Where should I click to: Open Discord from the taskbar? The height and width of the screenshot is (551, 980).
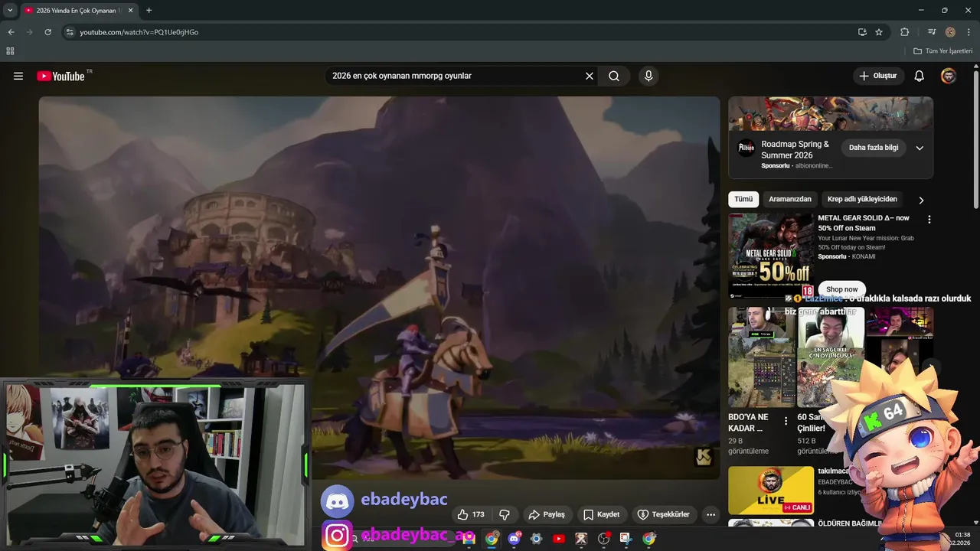click(514, 539)
